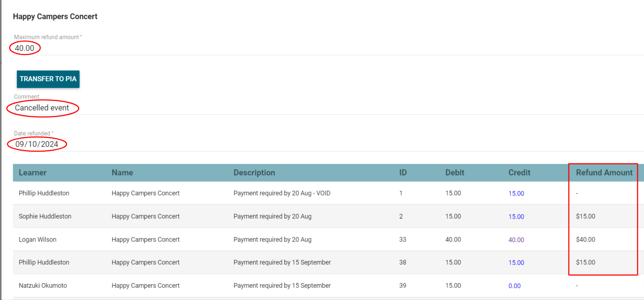644x300 pixels.
Task: Click the Name column header
Action: (x=122, y=173)
